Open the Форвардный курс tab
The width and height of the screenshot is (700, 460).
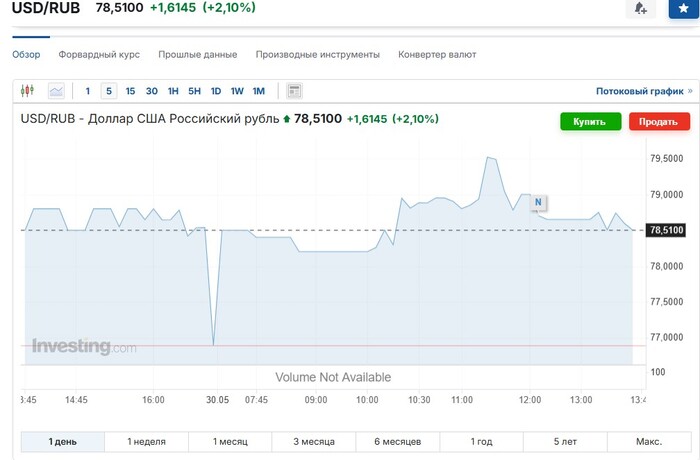tap(99, 54)
